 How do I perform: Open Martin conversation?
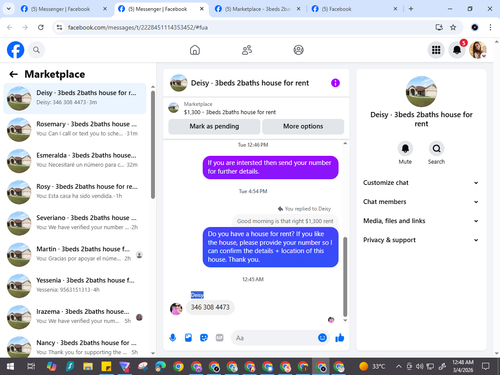coord(75,254)
